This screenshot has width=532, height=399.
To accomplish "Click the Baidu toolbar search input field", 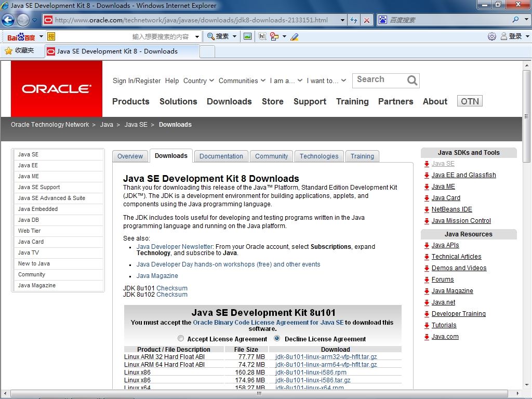I will click(125, 36).
